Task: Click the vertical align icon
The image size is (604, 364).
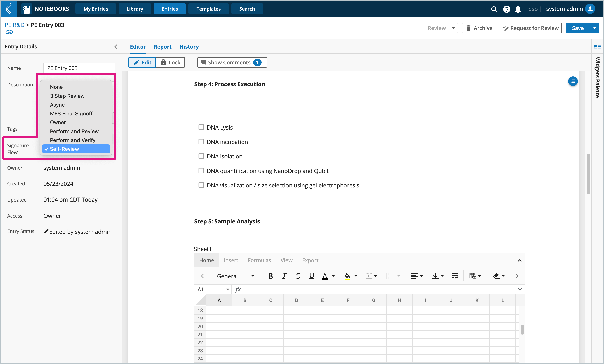Action: 435,276
